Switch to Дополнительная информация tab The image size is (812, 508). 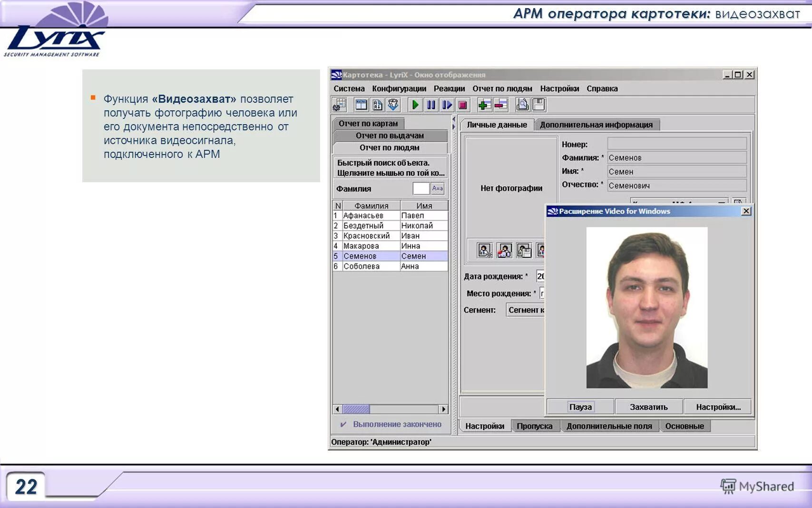[x=596, y=125]
